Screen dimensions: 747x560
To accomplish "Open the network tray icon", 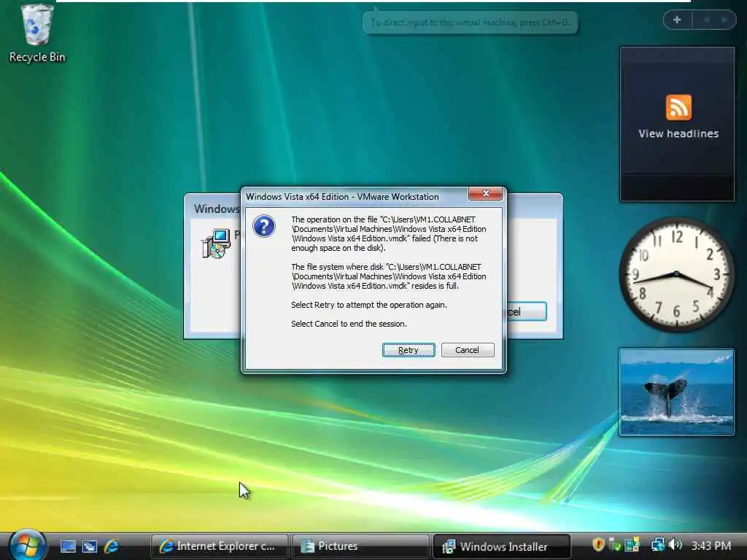I will click(658, 545).
